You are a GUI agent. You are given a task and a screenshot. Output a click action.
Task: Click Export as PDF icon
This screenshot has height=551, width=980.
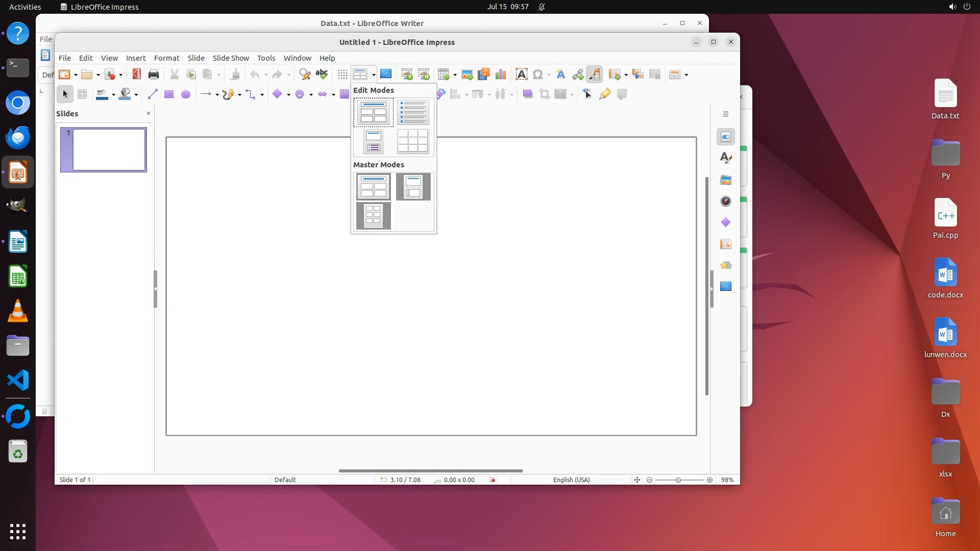coord(136,74)
